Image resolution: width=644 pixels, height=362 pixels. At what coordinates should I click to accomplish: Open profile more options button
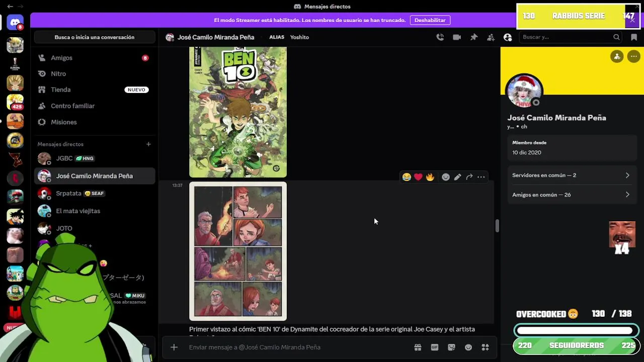[634, 56]
